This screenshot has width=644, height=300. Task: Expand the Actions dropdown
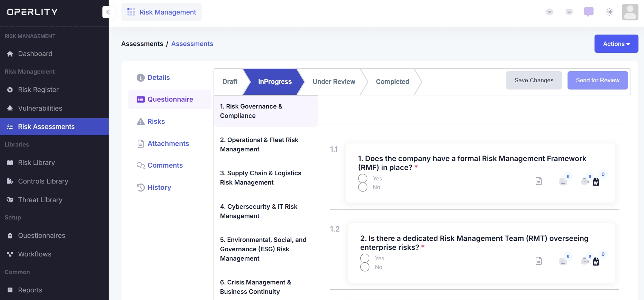[616, 44]
